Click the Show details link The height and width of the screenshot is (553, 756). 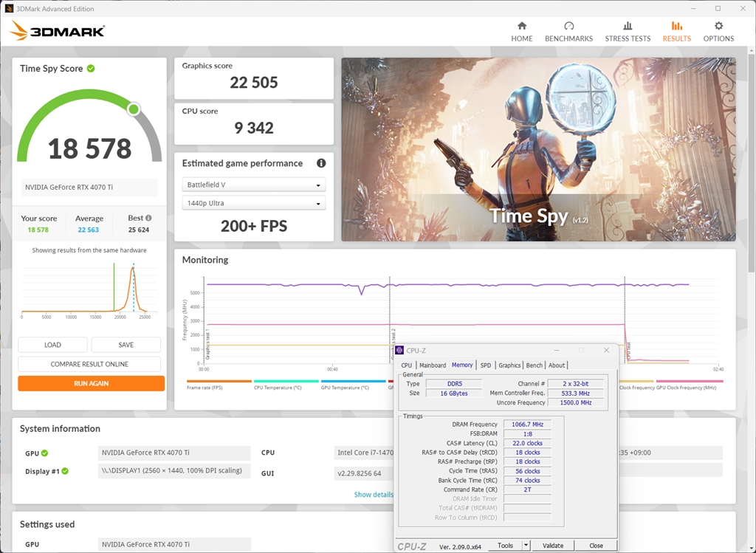tap(374, 494)
